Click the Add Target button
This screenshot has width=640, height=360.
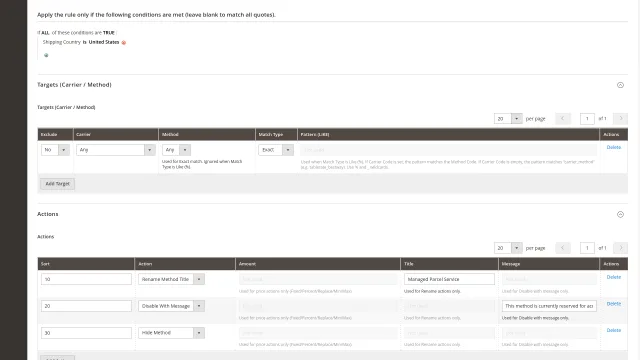tap(58, 184)
